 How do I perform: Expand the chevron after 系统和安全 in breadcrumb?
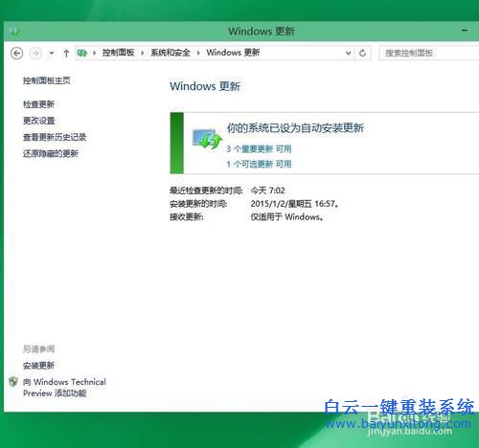(198, 53)
